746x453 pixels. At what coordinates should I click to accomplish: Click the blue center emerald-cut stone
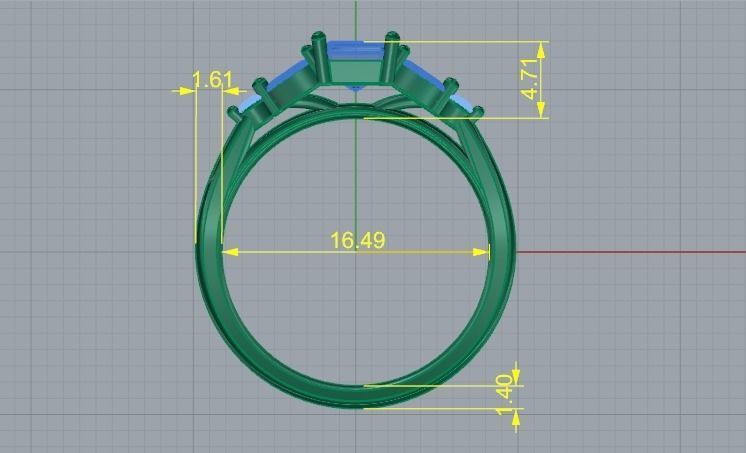pyautogui.click(x=357, y=50)
